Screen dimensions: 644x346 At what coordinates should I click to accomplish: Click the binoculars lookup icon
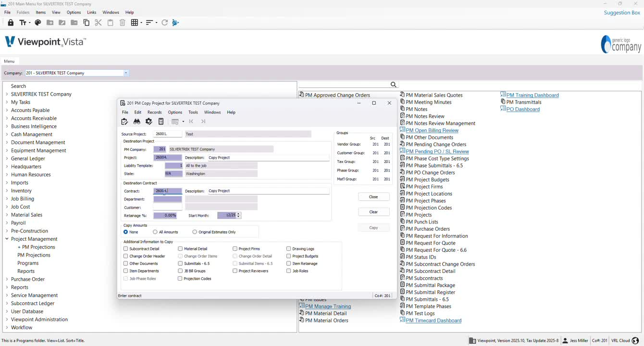tap(137, 122)
